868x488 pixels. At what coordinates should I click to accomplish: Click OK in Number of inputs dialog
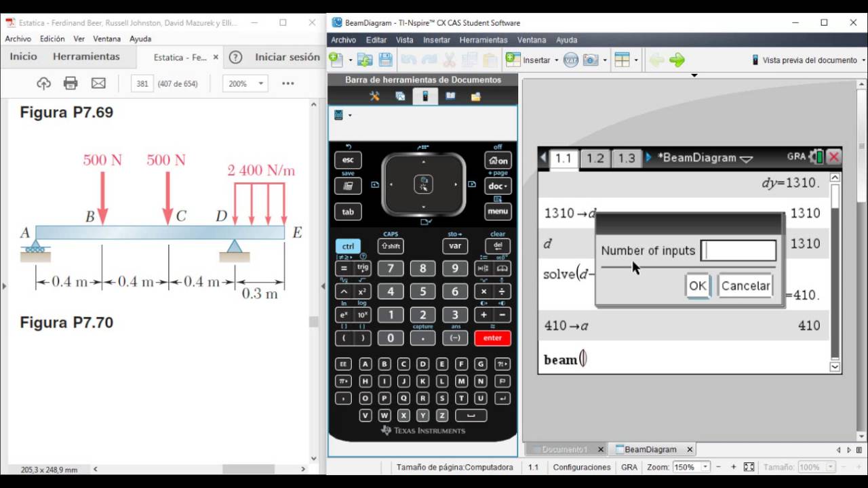pyautogui.click(x=698, y=285)
